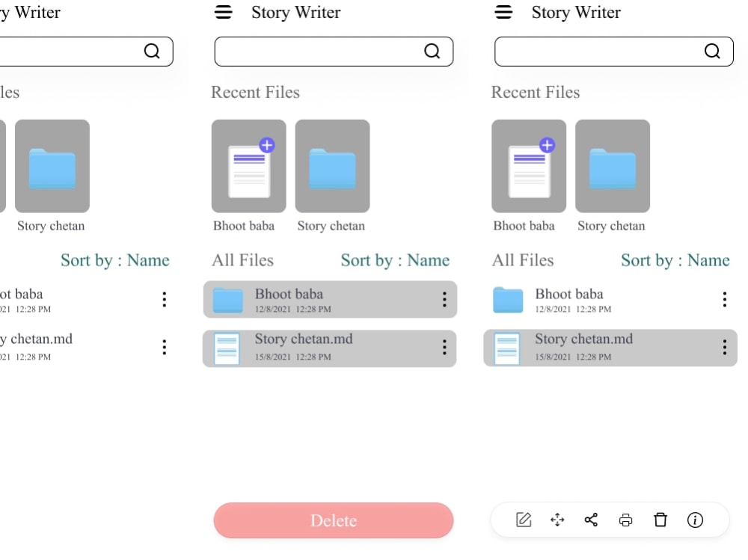The width and height of the screenshot is (748, 560).
Task: Change Sort by : Name on the cropped screen
Action: click(115, 260)
